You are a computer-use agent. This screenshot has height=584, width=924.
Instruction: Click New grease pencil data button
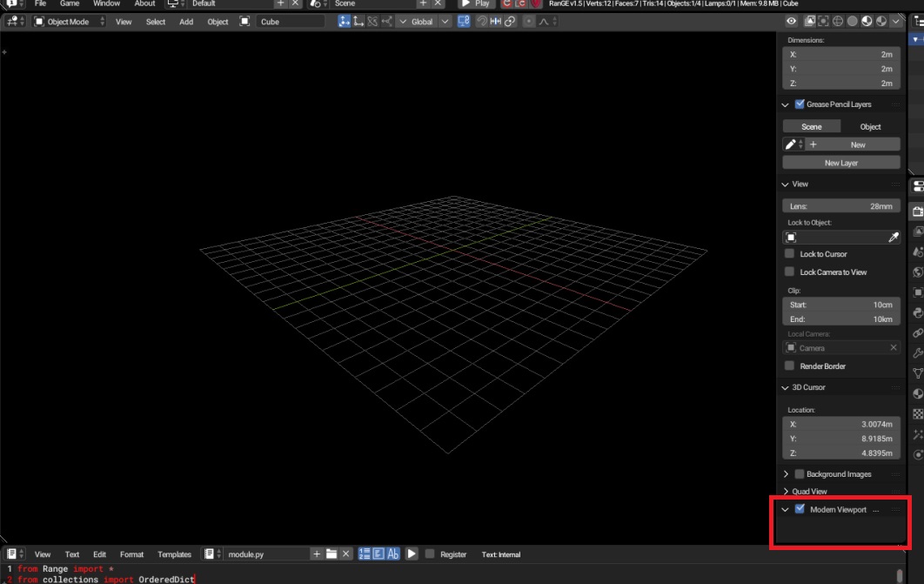(853, 144)
